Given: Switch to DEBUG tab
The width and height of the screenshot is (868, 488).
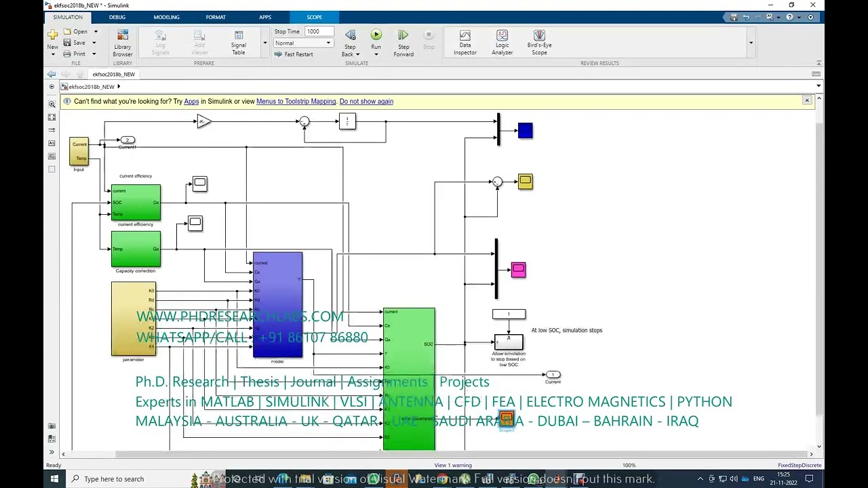Looking at the screenshot, I should coord(117,17).
